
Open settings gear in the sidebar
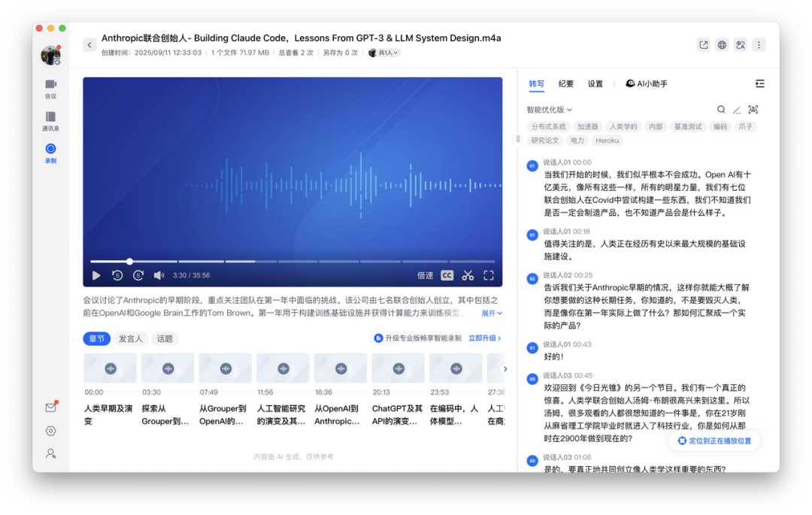51,431
